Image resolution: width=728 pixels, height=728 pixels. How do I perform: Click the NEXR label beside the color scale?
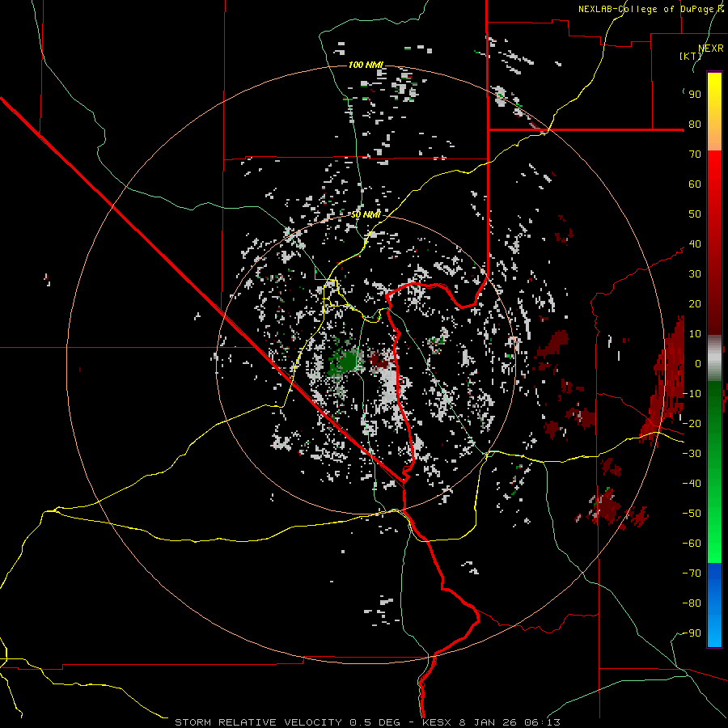[711, 49]
